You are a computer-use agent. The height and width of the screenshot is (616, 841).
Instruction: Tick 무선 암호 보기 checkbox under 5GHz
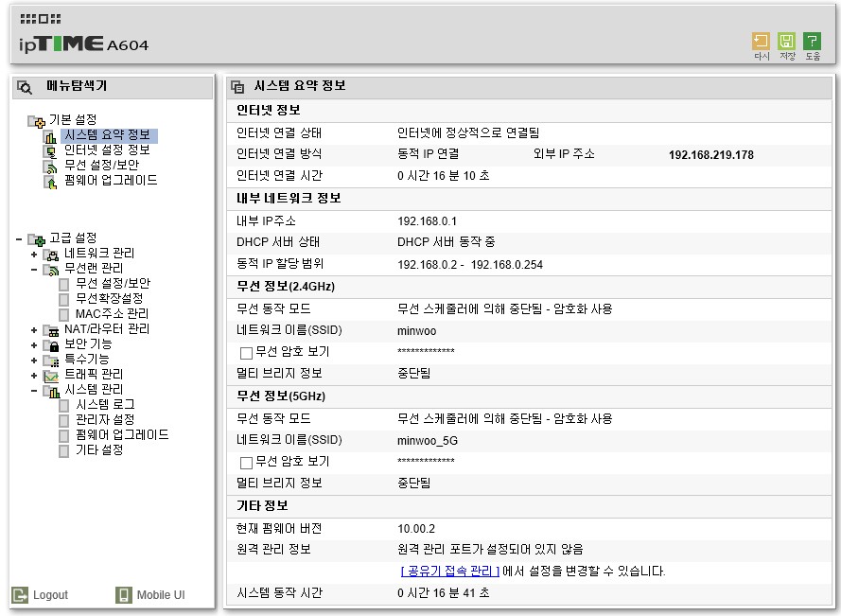(246, 463)
